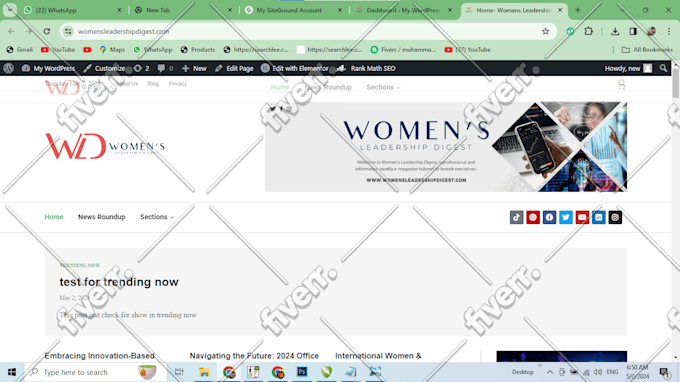
Task: Toggle Chrome side panel icon
Action: tap(633, 31)
